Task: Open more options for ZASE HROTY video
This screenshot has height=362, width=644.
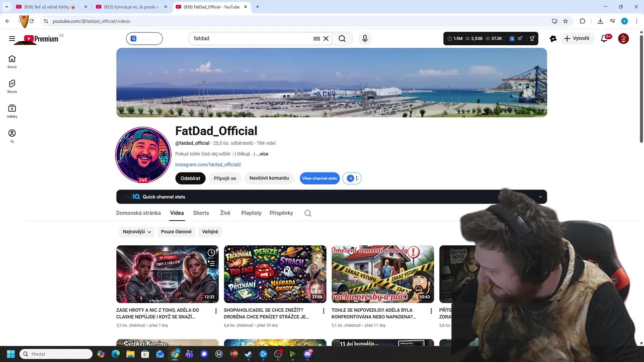Action: [x=216, y=311]
